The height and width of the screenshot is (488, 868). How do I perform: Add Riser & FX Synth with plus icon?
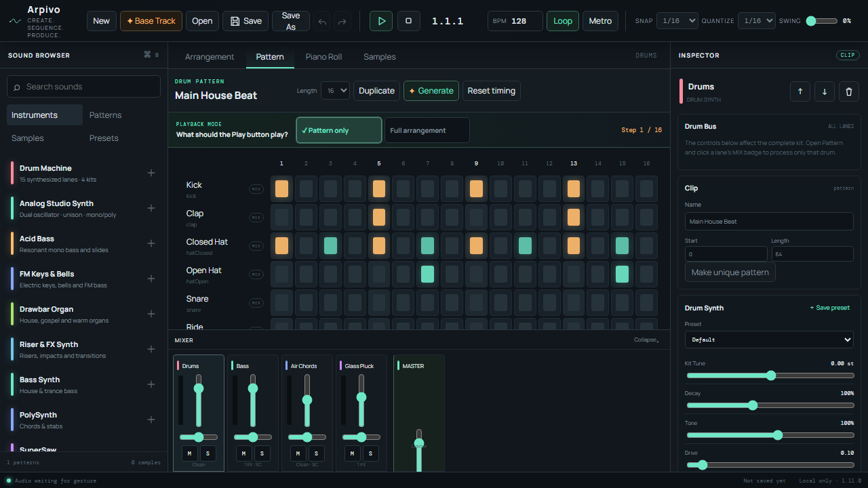[151, 349]
